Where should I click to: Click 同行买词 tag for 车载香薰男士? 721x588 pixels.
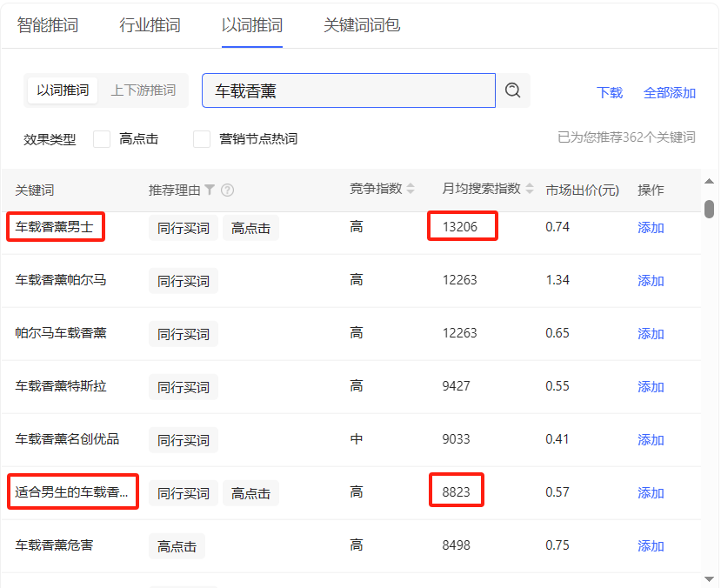tap(184, 228)
